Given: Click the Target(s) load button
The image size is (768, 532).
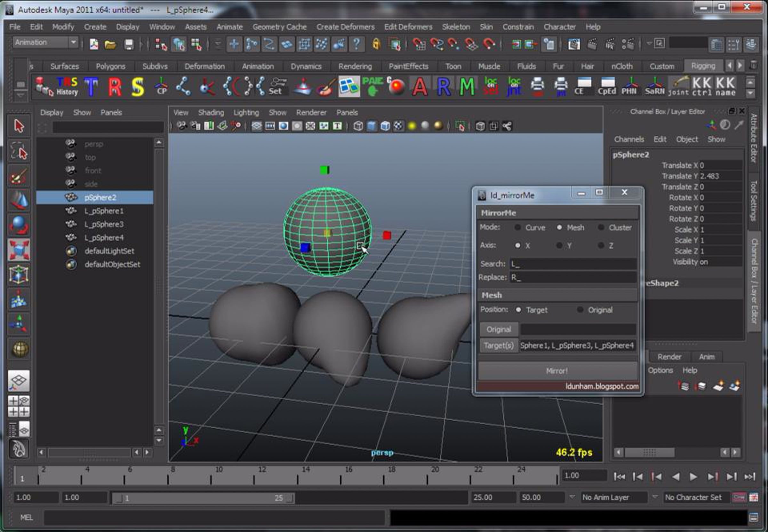Looking at the screenshot, I should pyautogui.click(x=499, y=345).
